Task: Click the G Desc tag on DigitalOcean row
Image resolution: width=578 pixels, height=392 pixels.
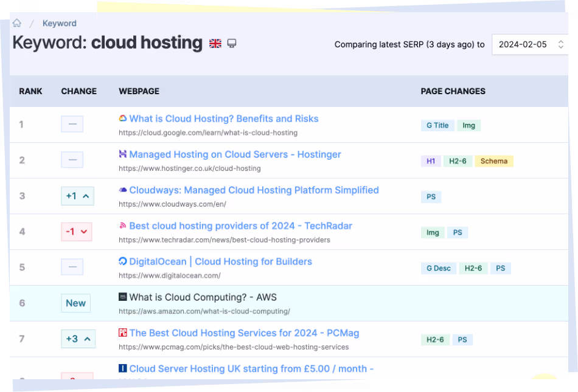Action: point(438,269)
